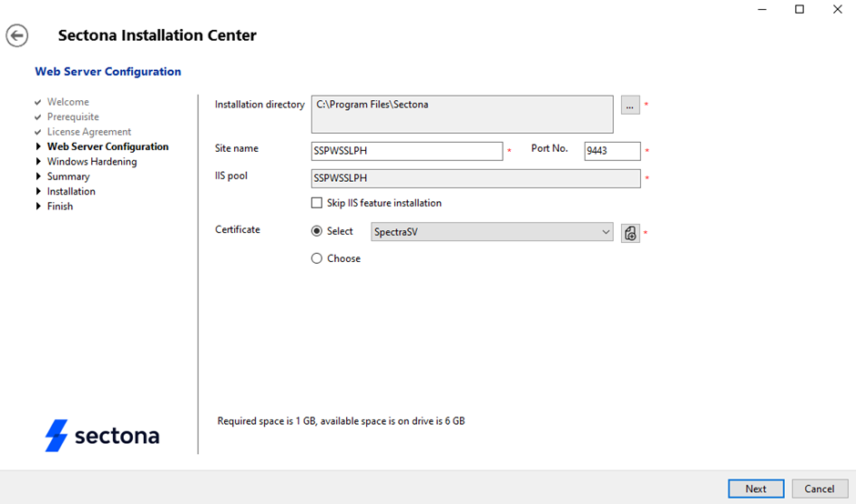
Task: Select the Finish step in sidebar
Action: (x=60, y=207)
